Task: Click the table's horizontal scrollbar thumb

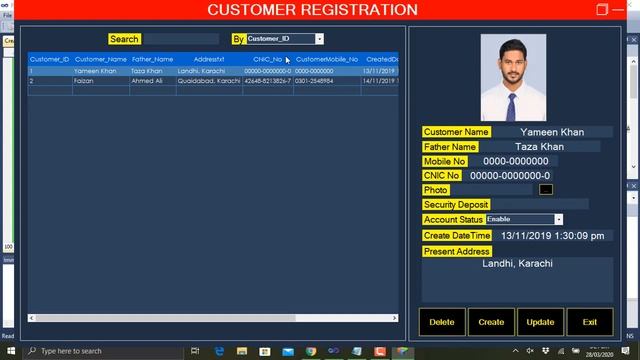Action: (166, 318)
